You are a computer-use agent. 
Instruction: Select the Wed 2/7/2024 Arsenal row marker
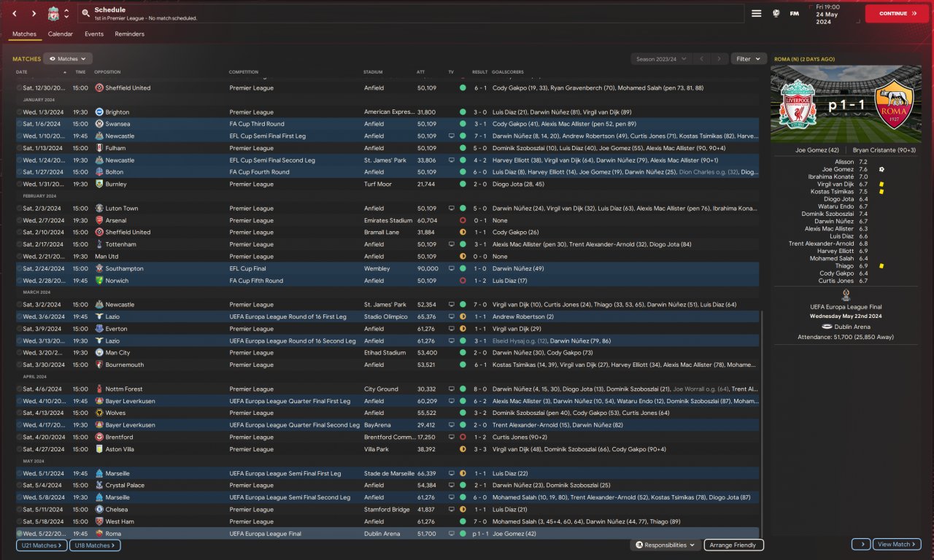(x=20, y=220)
